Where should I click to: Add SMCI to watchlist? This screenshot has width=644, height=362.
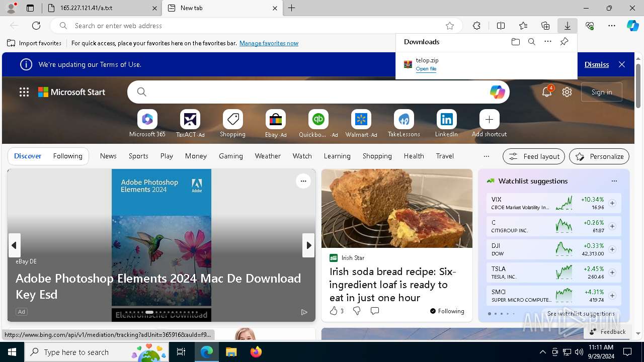pyautogui.click(x=612, y=296)
